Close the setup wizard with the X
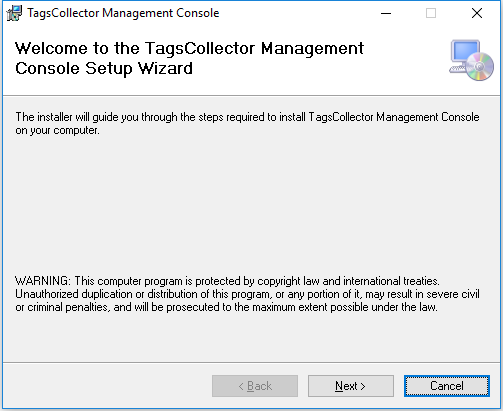This screenshot has width=503, height=411. [477, 13]
